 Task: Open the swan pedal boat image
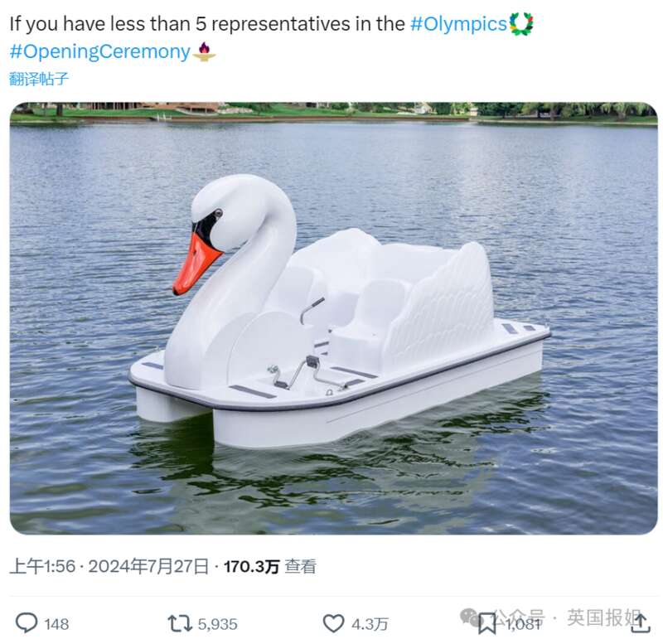[334, 318]
